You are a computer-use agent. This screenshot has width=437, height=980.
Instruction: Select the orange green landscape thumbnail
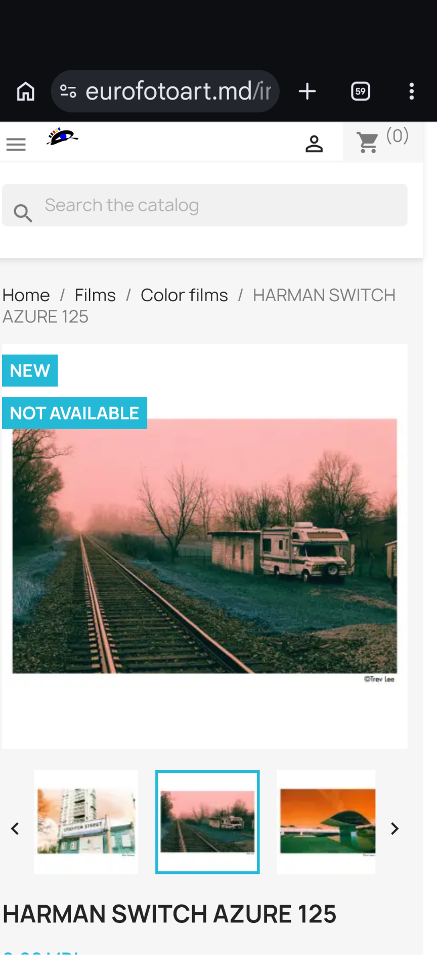tap(326, 822)
